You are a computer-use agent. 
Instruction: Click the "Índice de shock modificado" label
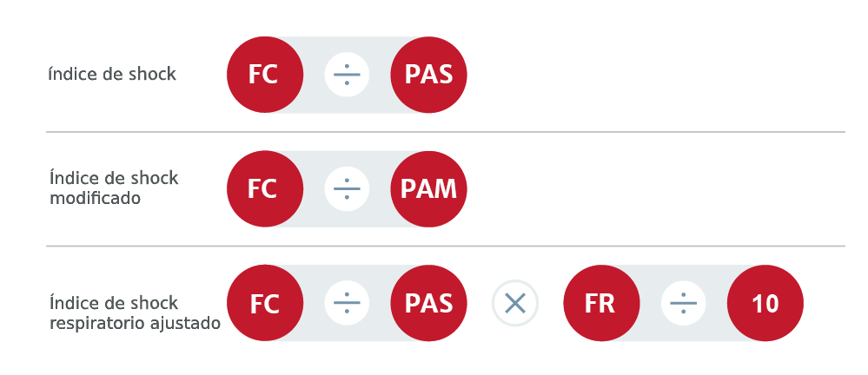coord(114,187)
